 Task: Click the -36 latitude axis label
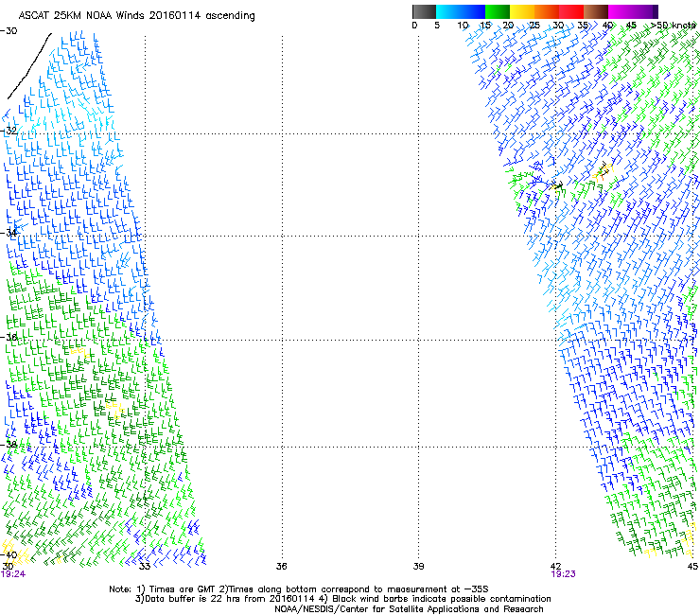[x=9, y=337]
